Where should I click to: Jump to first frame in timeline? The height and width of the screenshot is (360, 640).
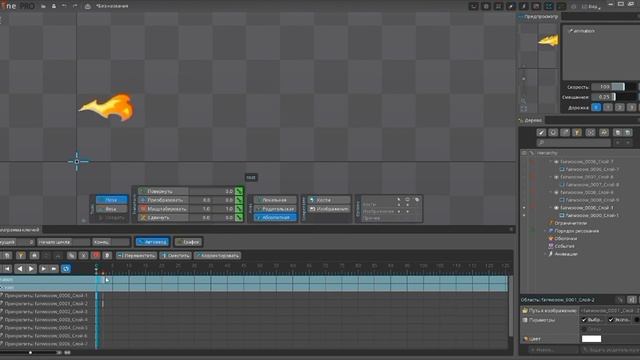7,269
